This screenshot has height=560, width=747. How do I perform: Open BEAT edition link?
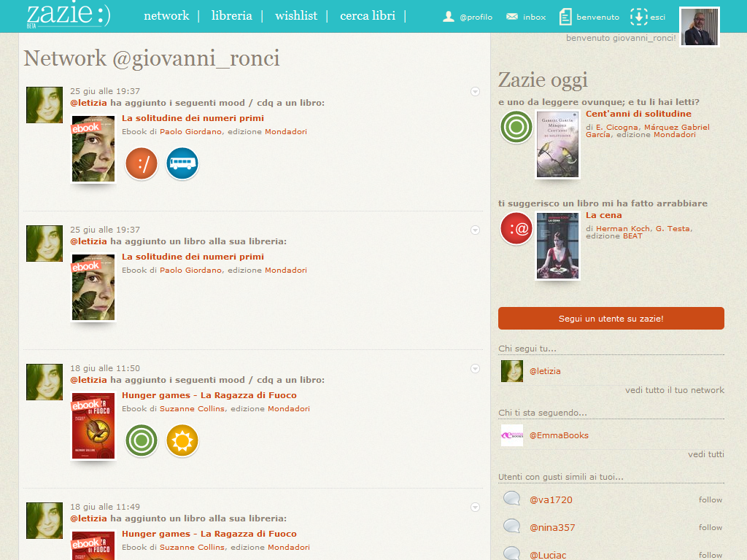tap(632, 236)
